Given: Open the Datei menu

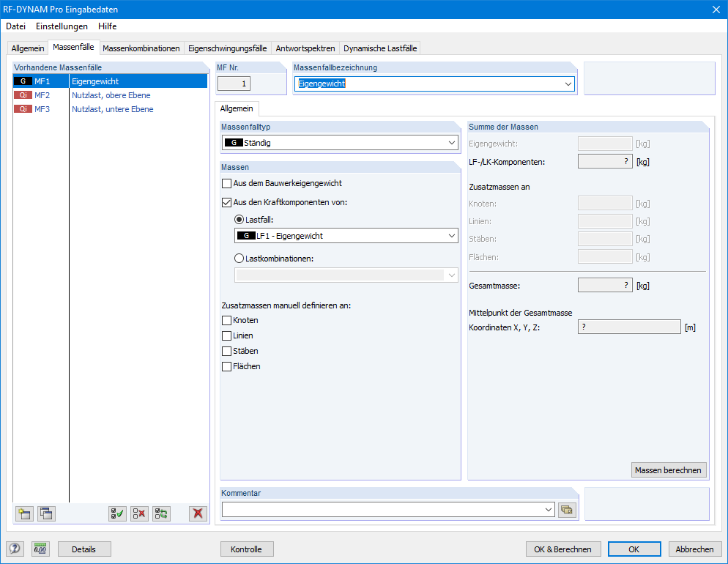Looking at the screenshot, I should coord(16,26).
